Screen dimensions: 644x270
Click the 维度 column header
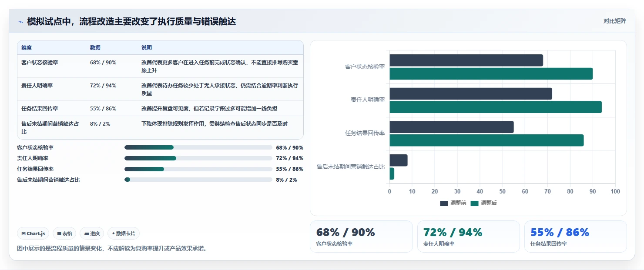click(x=27, y=48)
